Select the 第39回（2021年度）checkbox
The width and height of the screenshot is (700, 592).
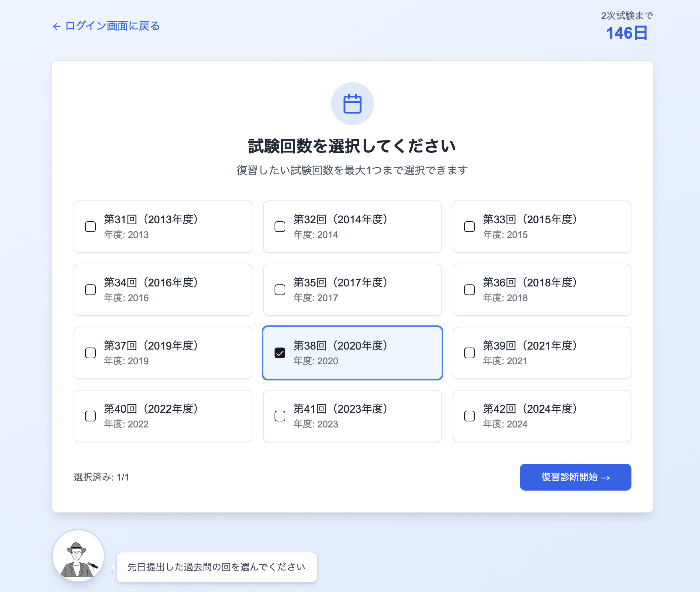(x=469, y=353)
